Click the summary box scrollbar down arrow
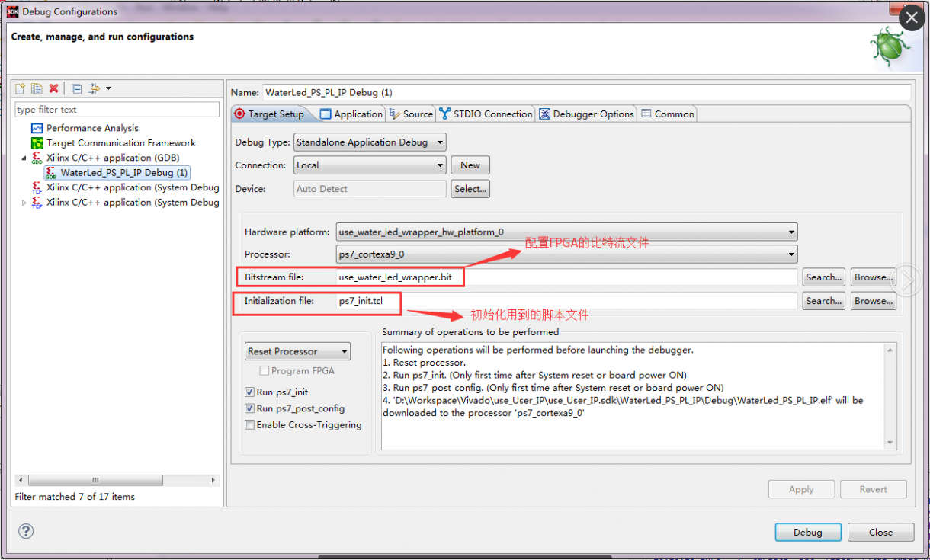Screen dimensions: 930x560 coord(890,443)
